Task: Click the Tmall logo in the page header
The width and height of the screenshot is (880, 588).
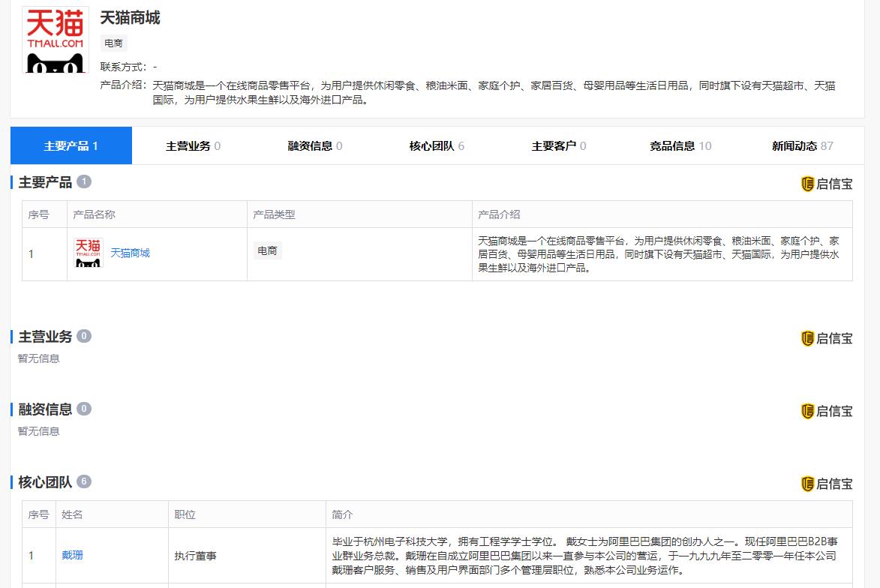Action: pyautogui.click(x=55, y=40)
